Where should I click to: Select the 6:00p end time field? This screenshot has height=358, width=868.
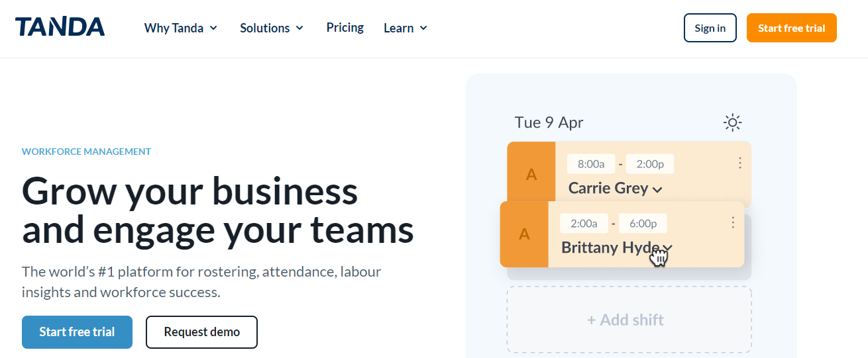coord(643,223)
